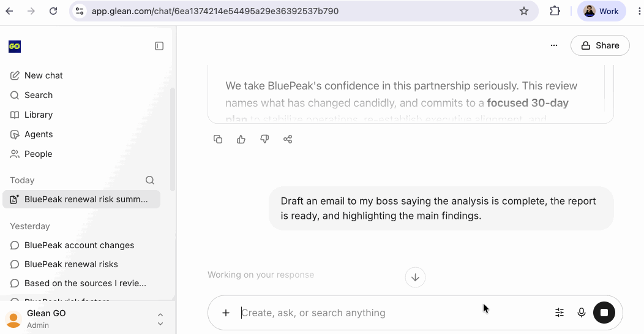The height and width of the screenshot is (334, 644).
Task: Go forward with the browser forward arrow
Action: (31, 11)
